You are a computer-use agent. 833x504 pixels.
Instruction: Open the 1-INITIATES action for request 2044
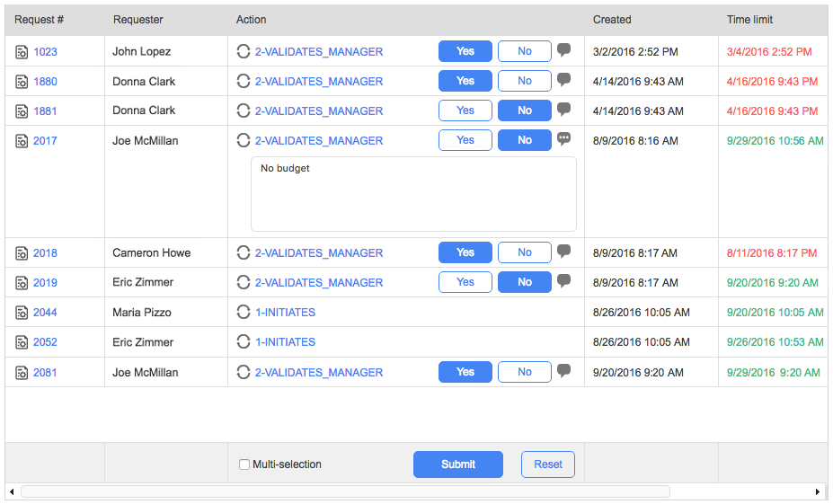285,313
